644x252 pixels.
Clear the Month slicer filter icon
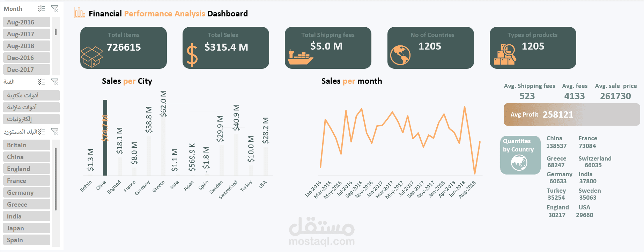[55, 8]
